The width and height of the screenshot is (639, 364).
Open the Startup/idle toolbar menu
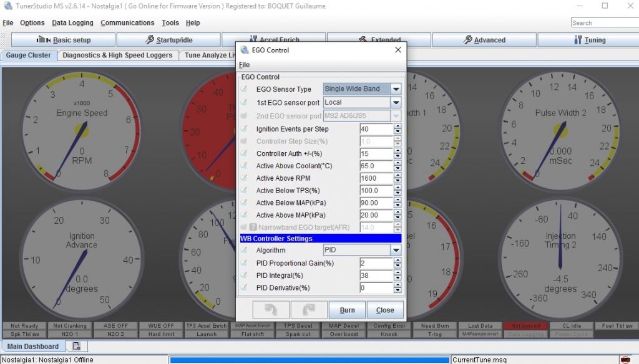[168, 40]
